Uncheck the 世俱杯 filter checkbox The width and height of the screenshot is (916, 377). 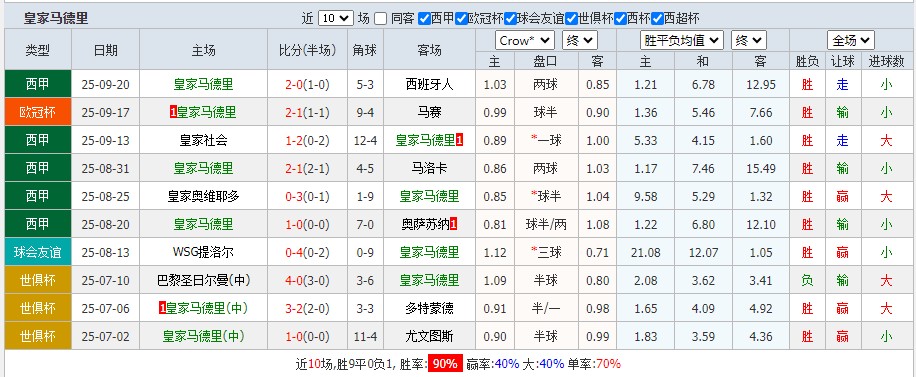[571, 19]
